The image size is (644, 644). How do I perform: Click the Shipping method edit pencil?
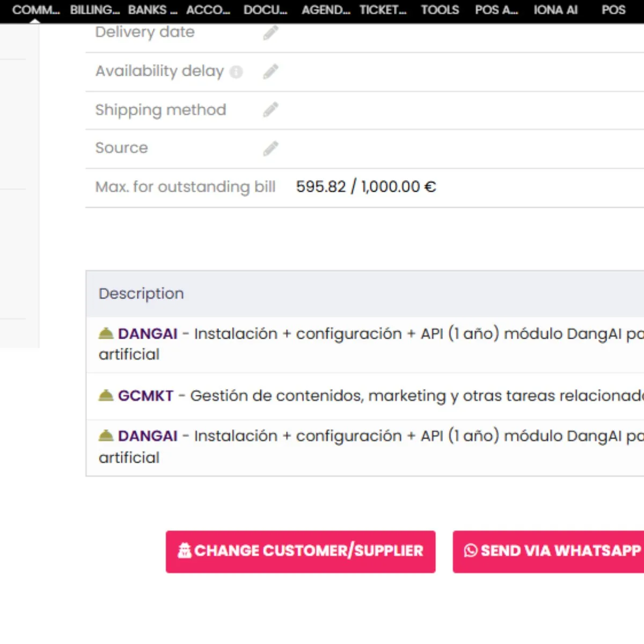click(270, 110)
